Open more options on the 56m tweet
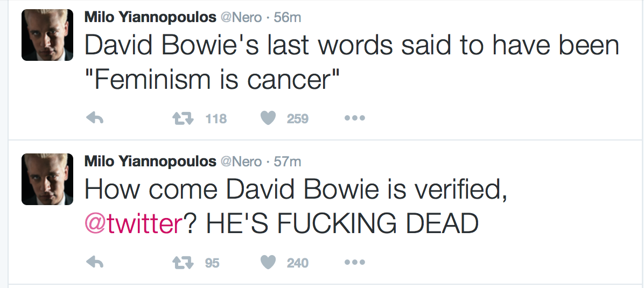This screenshot has width=644, height=288. [354, 118]
